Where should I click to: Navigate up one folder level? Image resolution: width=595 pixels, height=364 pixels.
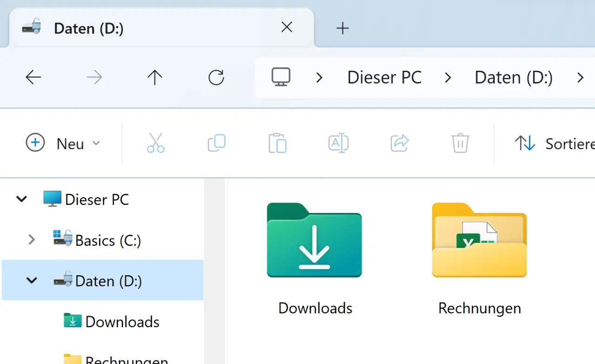tap(154, 77)
